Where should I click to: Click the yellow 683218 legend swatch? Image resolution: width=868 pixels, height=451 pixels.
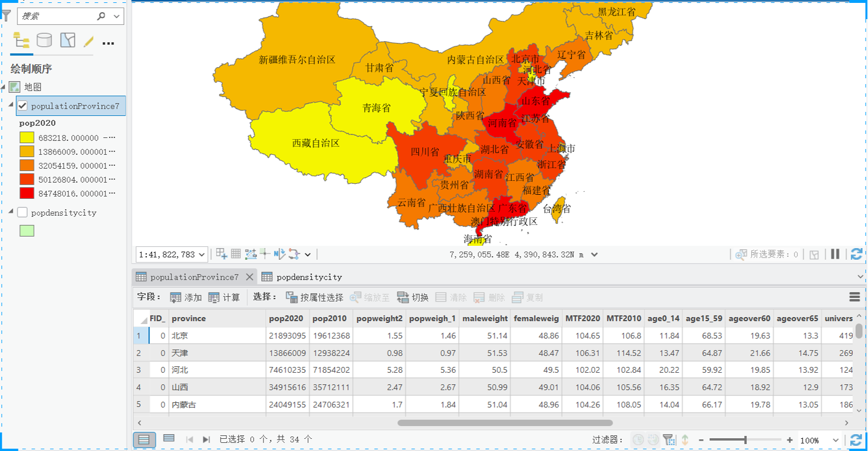coord(27,138)
